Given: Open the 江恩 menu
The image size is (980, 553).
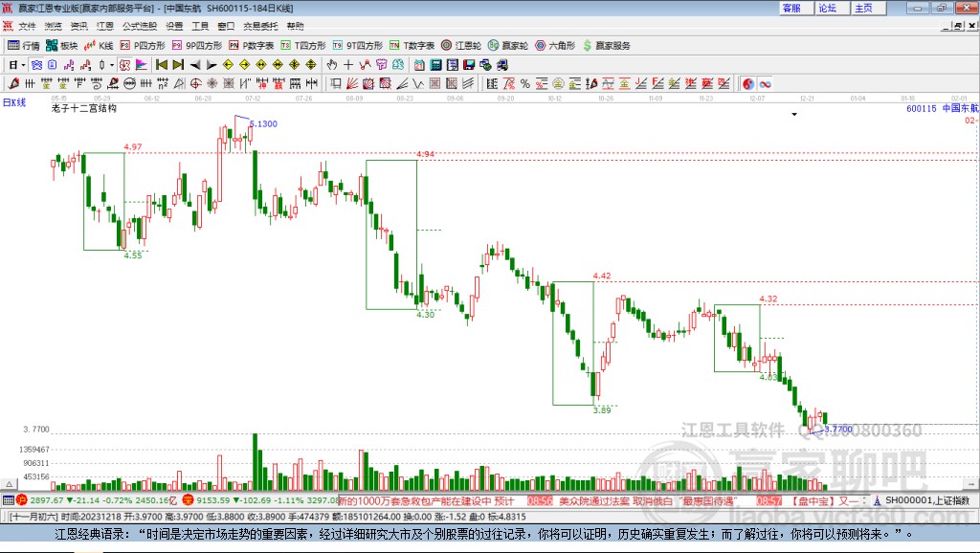Looking at the screenshot, I should (105, 26).
